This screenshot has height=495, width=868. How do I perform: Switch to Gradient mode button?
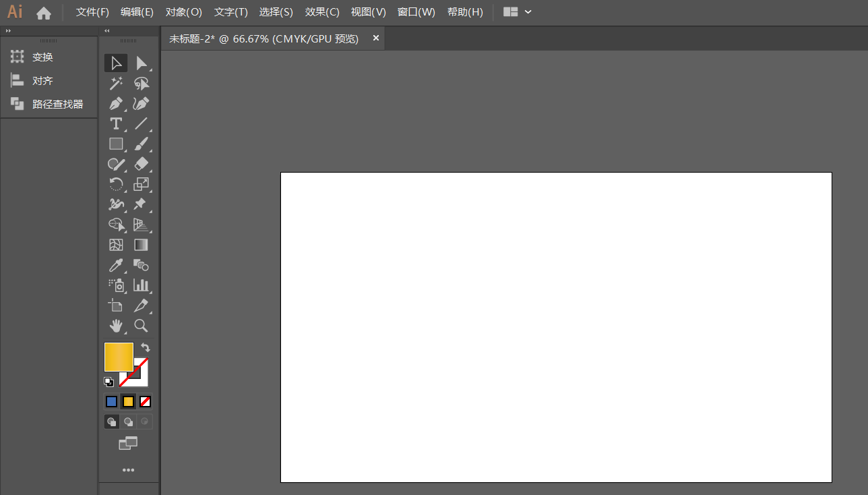click(128, 402)
